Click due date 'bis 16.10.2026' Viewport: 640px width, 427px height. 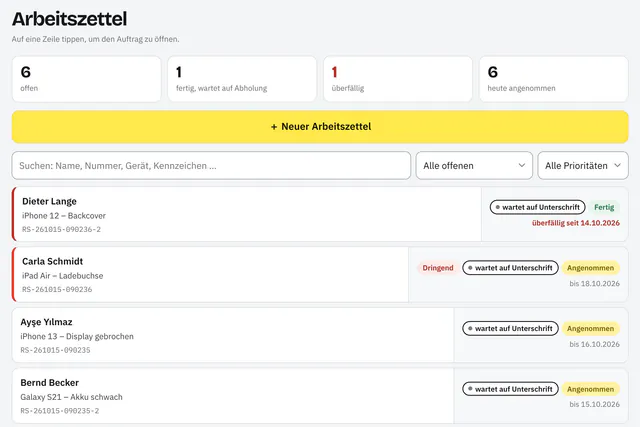click(595, 344)
